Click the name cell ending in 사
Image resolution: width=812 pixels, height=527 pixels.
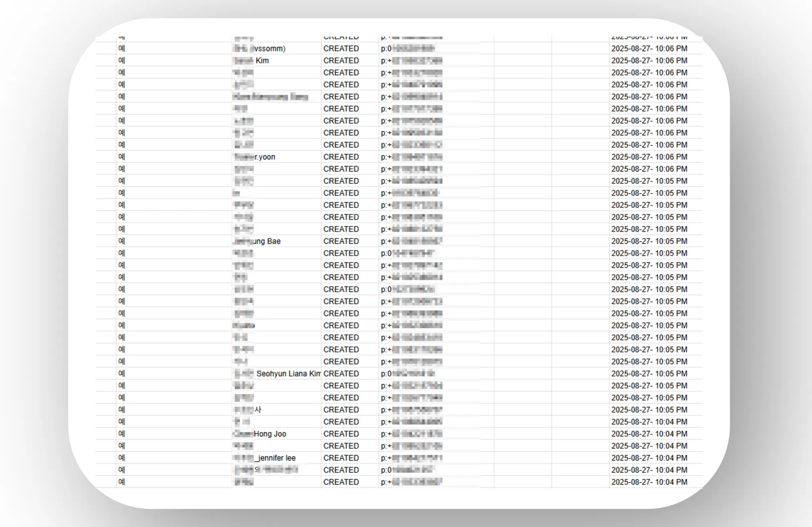point(248,410)
